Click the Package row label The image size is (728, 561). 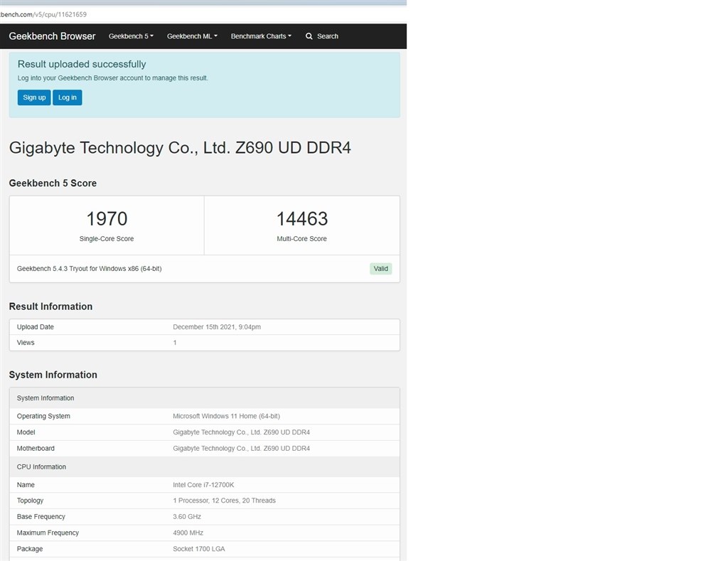(30, 549)
